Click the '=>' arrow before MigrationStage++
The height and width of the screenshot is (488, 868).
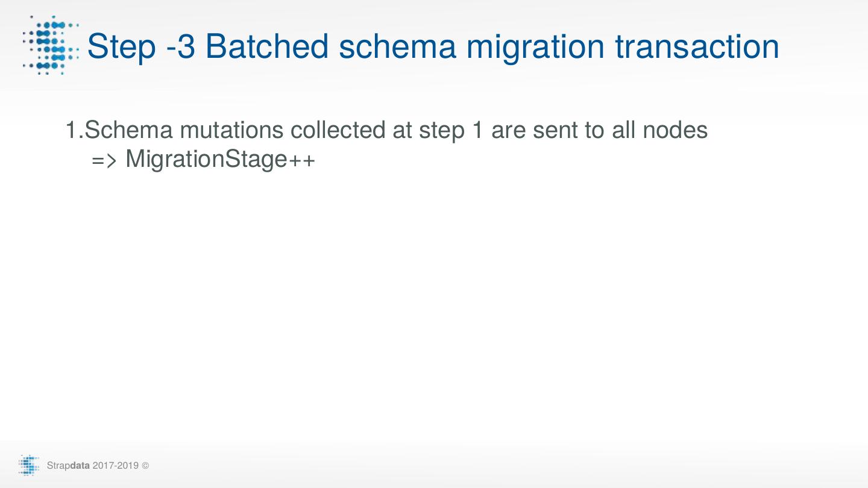[104, 160]
